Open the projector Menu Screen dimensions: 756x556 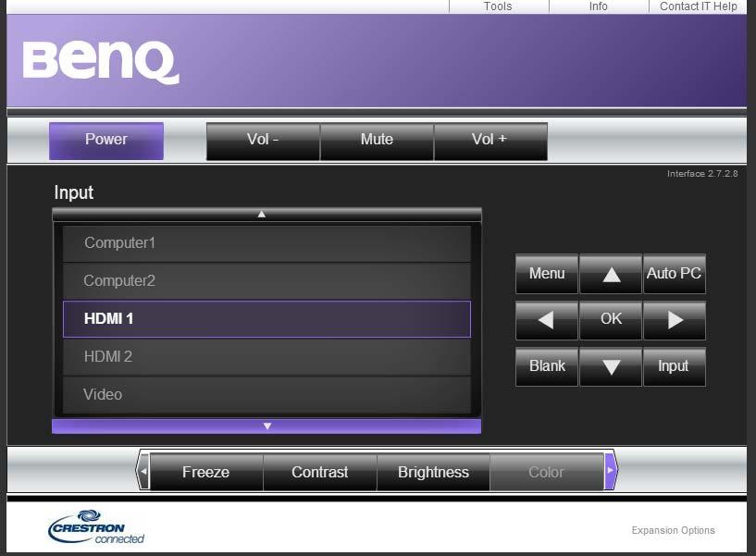pyautogui.click(x=546, y=274)
